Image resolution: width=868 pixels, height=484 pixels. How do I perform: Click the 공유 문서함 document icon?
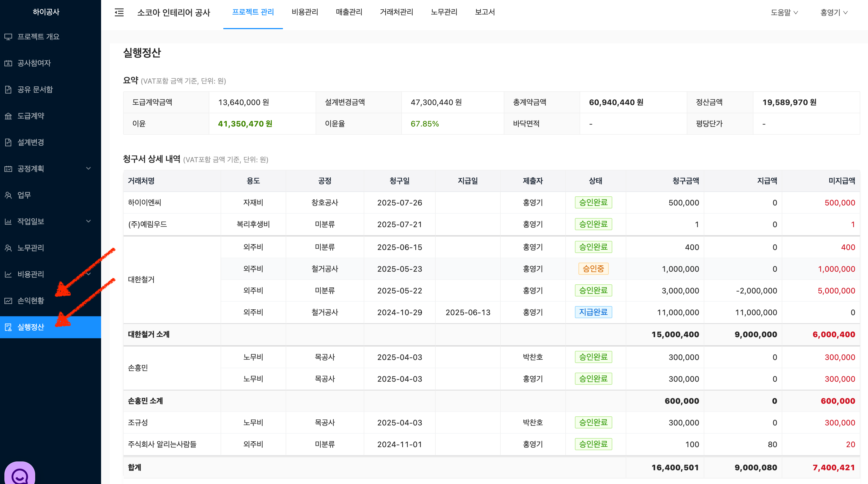click(x=8, y=89)
